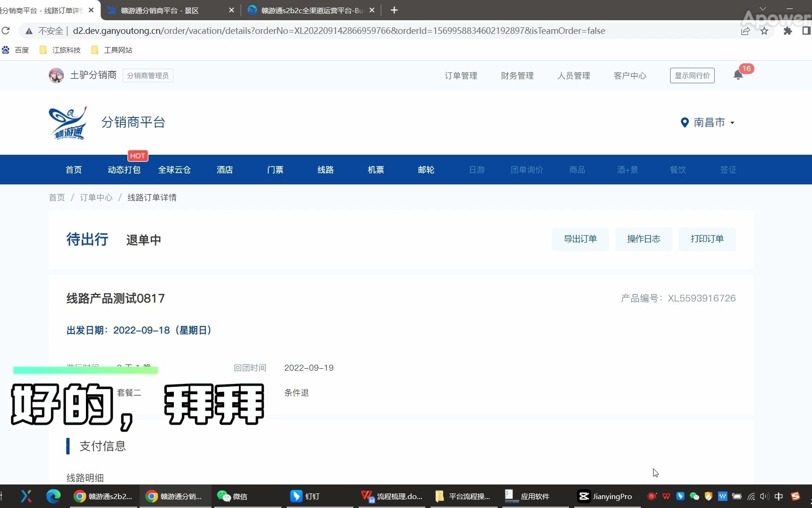
Task: Open 机票 in the nav bar
Action: pyautogui.click(x=375, y=170)
